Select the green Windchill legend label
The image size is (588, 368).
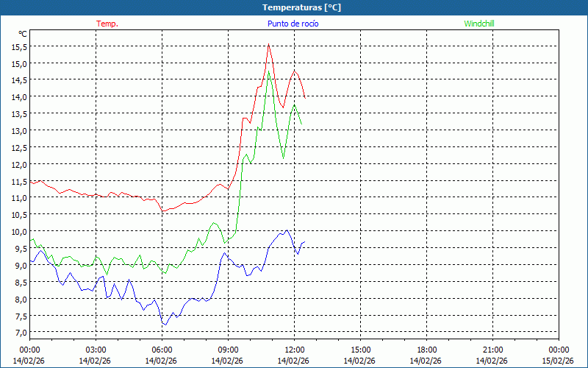point(478,24)
